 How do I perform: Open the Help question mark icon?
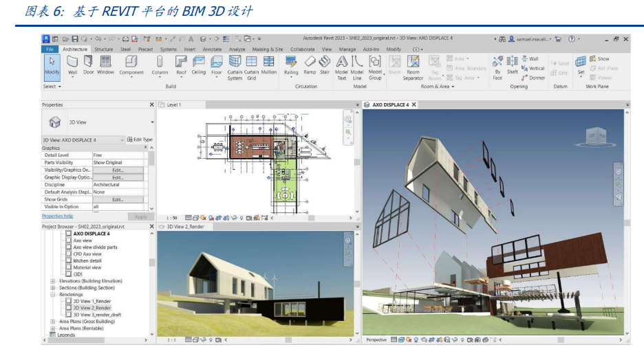click(x=572, y=39)
